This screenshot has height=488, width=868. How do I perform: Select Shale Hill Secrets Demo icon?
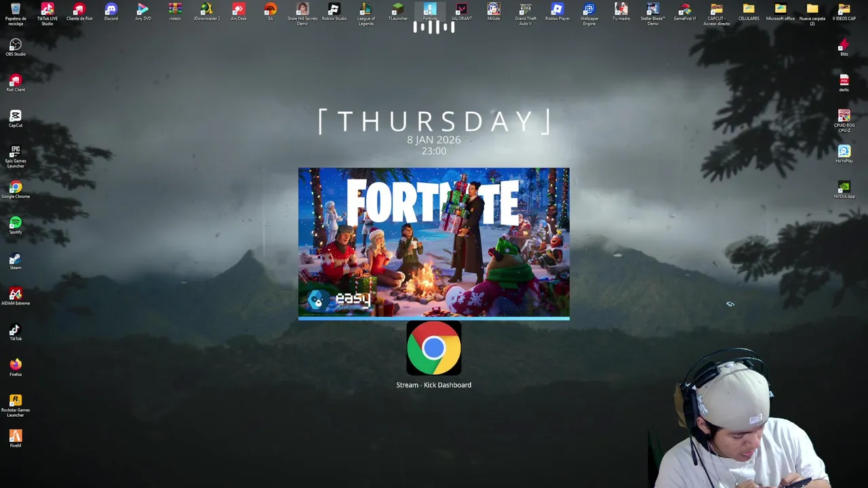click(x=302, y=14)
